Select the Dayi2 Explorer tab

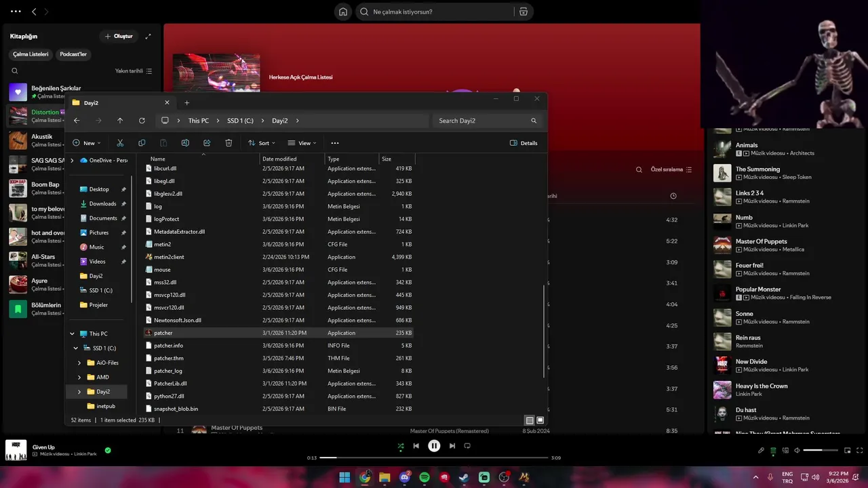pyautogui.click(x=121, y=103)
